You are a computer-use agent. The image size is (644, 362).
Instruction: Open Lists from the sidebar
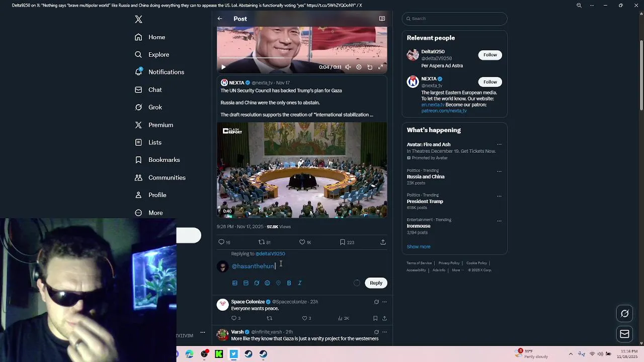[x=148, y=142]
